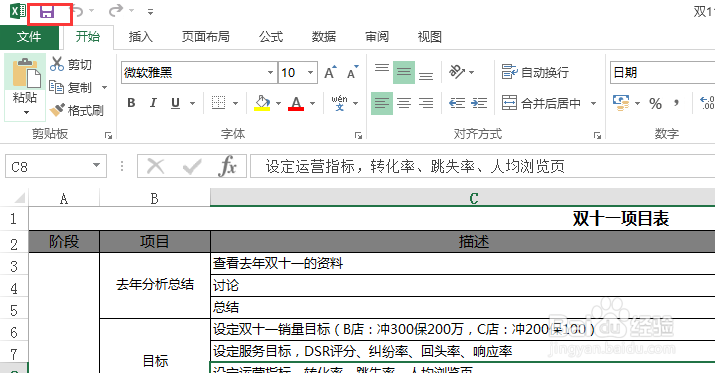Open the 对齐方式 dialog launcher
This screenshot has width=715, height=373.
pyautogui.click(x=597, y=135)
